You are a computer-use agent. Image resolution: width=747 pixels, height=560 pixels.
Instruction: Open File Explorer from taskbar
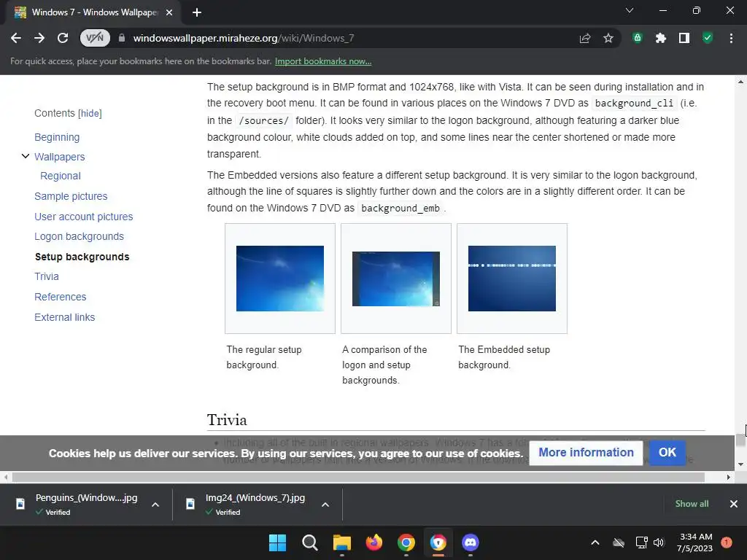click(341, 542)
